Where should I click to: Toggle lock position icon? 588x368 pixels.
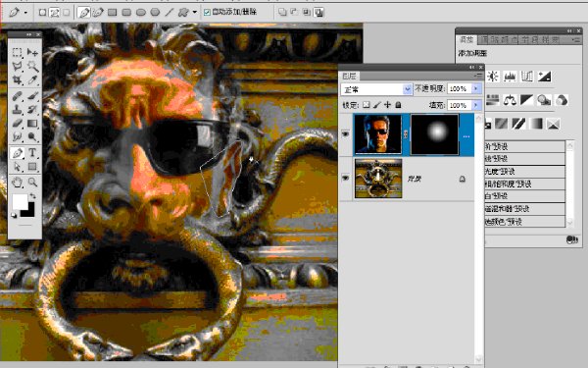[x=387, y=105]
